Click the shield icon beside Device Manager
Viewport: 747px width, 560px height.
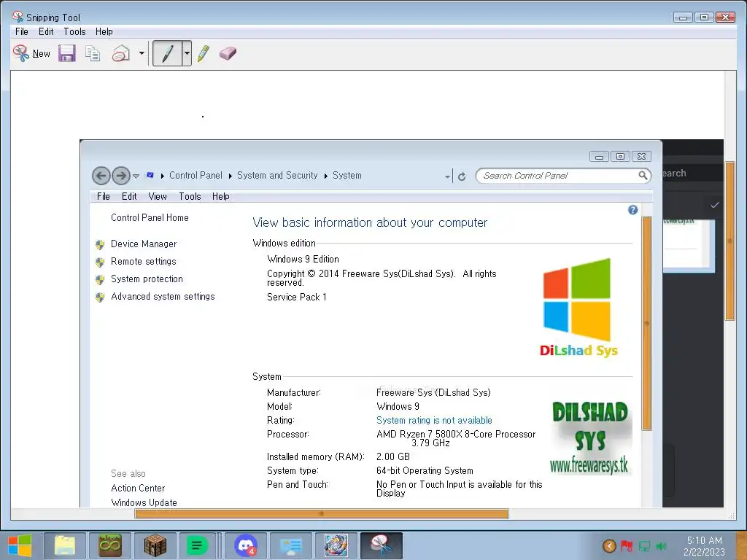(x=99, y=245)
